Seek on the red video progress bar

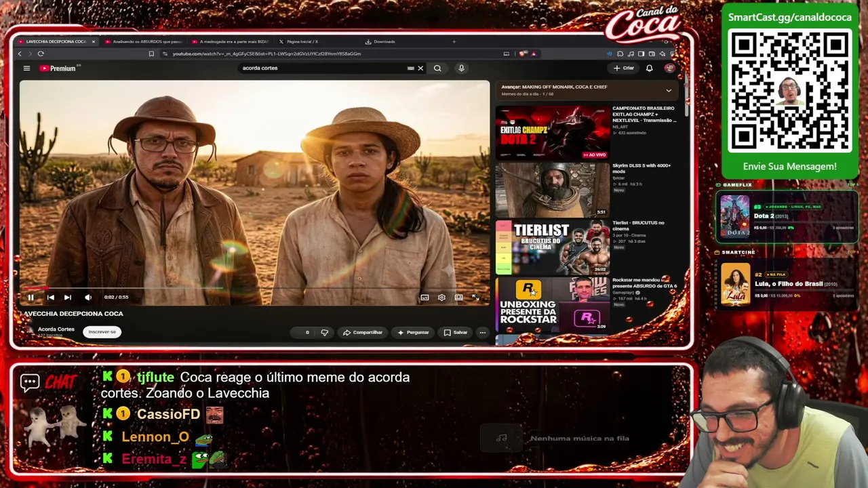(254, 288)
